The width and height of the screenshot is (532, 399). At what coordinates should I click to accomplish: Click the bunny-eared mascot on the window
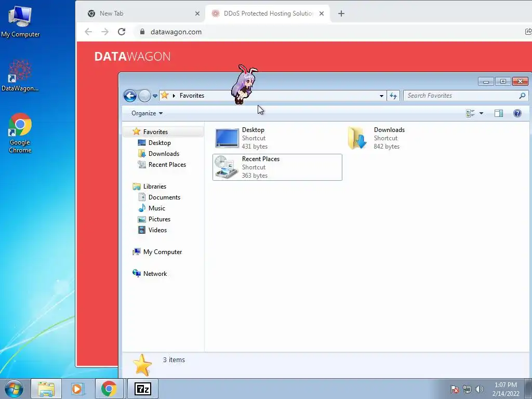pyautogui.click(x=244, y=84)
